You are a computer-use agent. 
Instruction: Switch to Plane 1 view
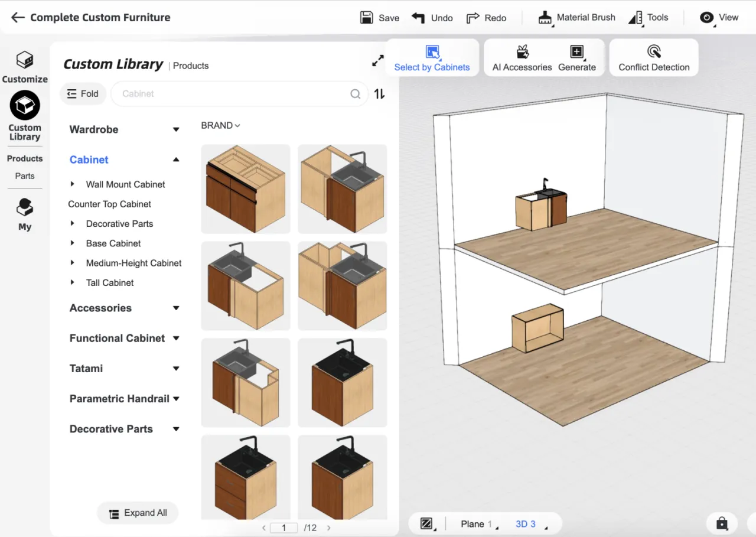pyautogui.click(x=476, y=524)
